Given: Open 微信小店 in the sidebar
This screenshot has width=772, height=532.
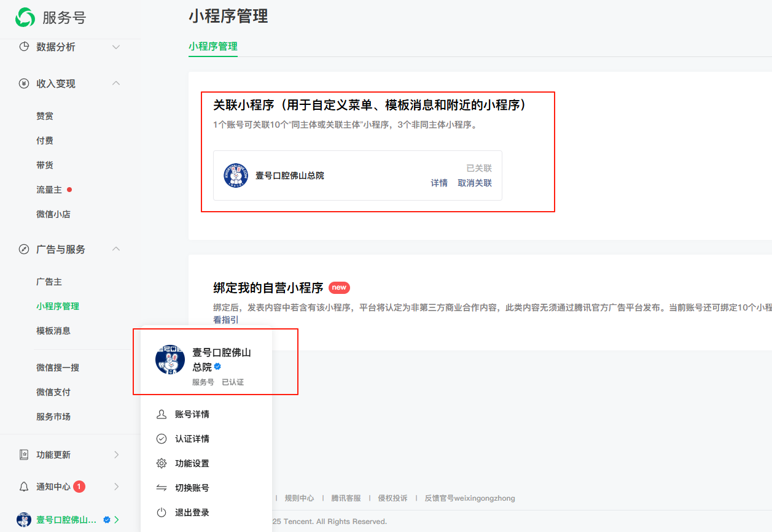Looking at the screenshot, I should pyautogui.click(x=53, y=214).
